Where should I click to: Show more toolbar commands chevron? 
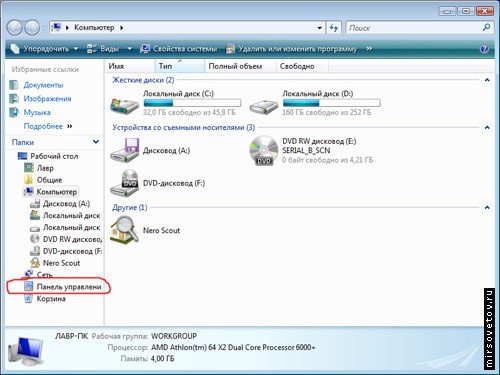(x=369, y=49)
